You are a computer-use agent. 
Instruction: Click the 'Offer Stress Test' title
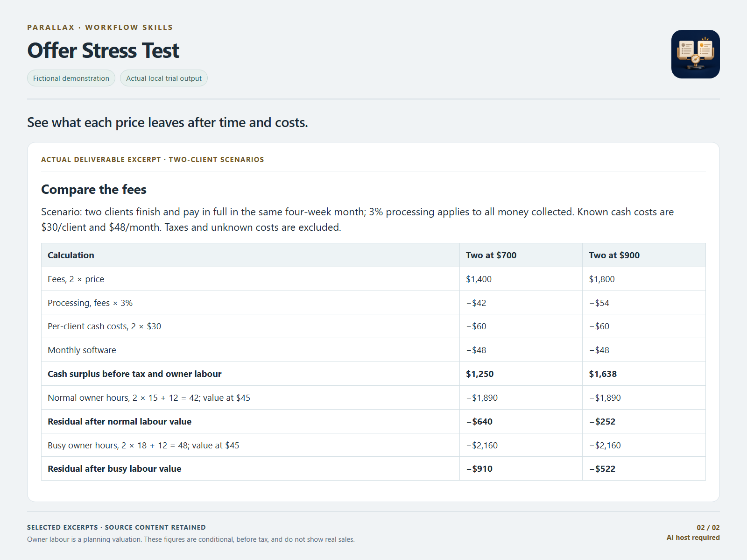(103, 50)
